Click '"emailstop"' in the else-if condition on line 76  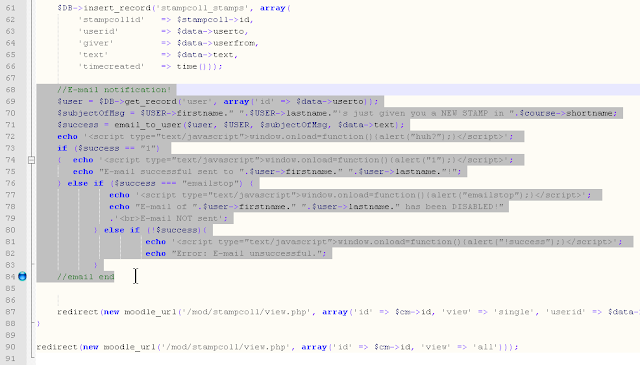click(210, 183)
